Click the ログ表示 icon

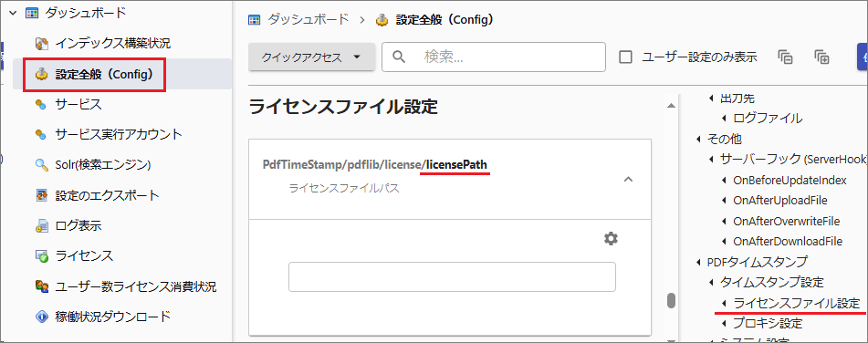42,225
